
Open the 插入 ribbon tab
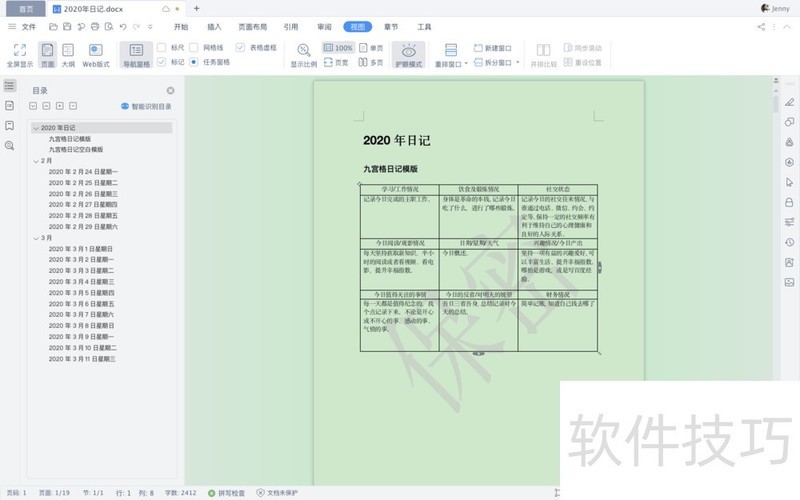tap(214, 27)
